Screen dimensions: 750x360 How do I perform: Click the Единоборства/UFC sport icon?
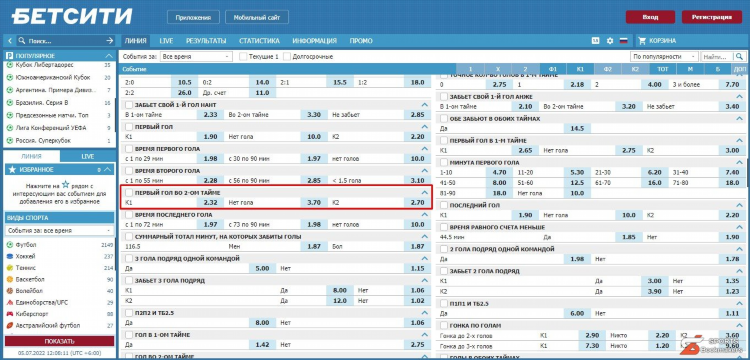[x=10, y=302]
